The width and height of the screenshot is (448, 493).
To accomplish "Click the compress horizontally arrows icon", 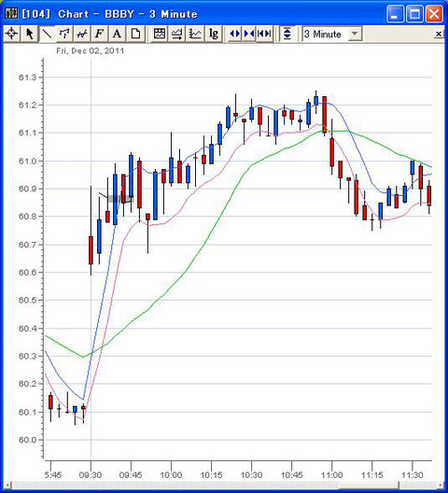I will click(249, 34).
